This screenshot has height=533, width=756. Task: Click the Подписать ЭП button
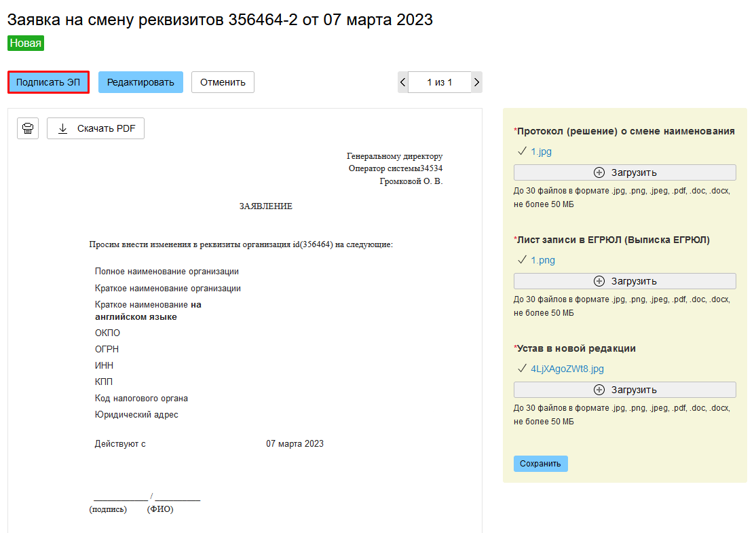pos(48,82)
